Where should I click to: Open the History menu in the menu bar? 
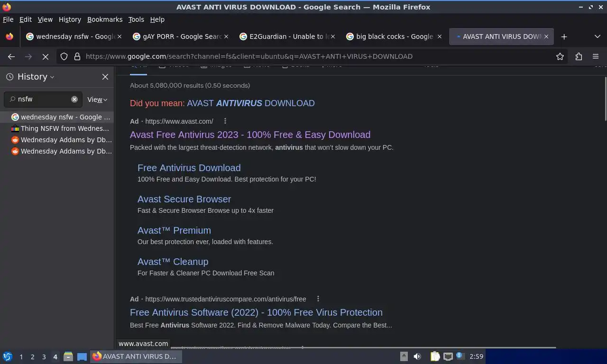[x=70, y=19]
